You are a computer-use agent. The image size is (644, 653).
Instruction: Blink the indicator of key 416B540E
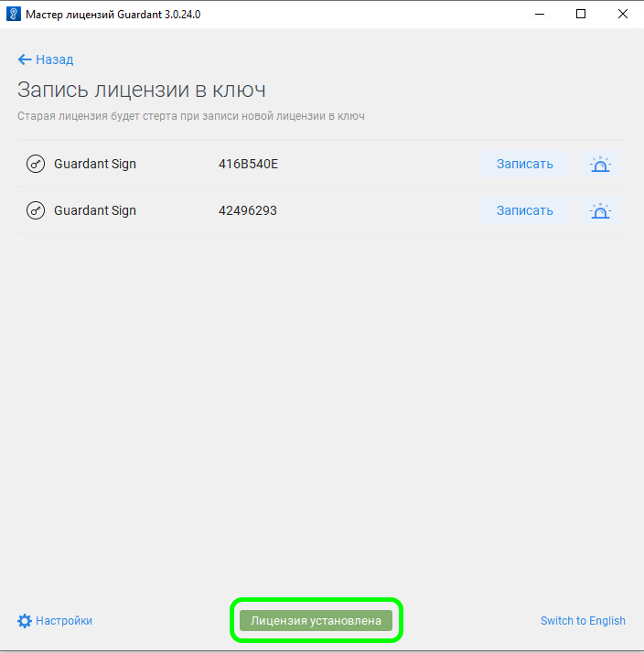click(600, 164)
